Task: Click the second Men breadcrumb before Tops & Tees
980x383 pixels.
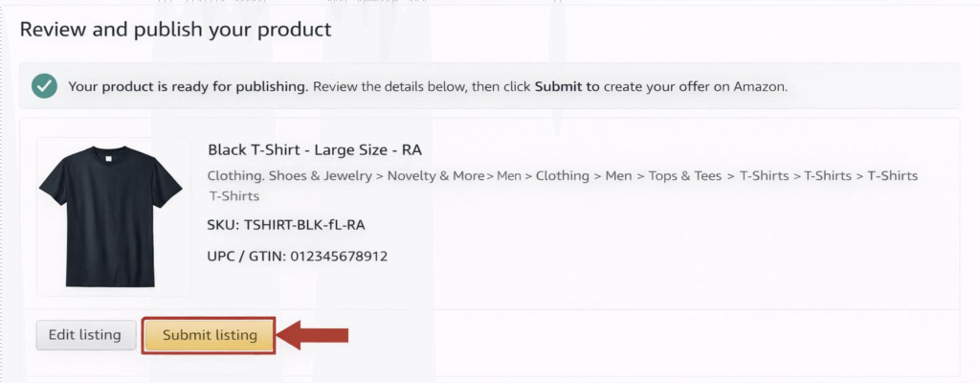Action: 618,176
